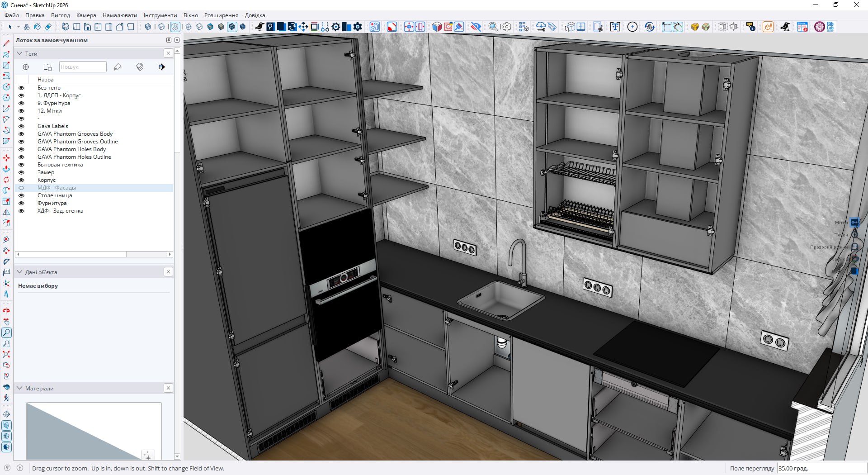Select the GAVA Phantom Holes Body tag
This screenshot has height=475, width=868.
(x=71, y=149)
